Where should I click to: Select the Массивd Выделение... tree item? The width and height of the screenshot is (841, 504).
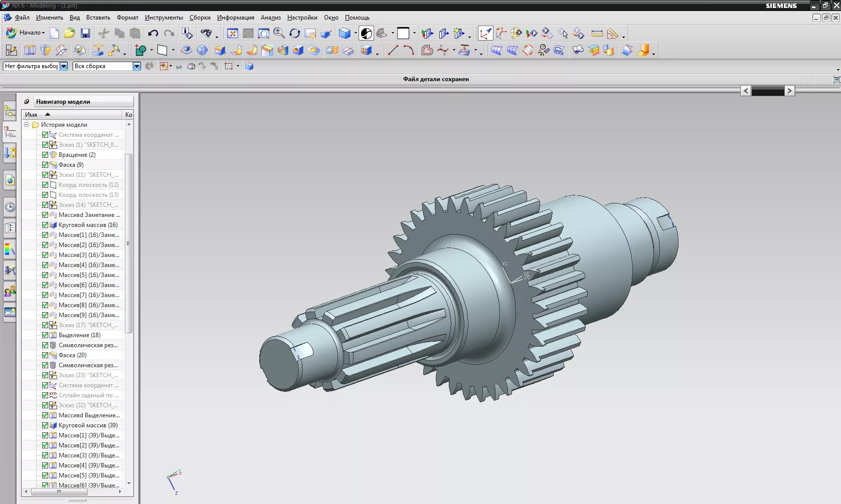pos(89,415)
